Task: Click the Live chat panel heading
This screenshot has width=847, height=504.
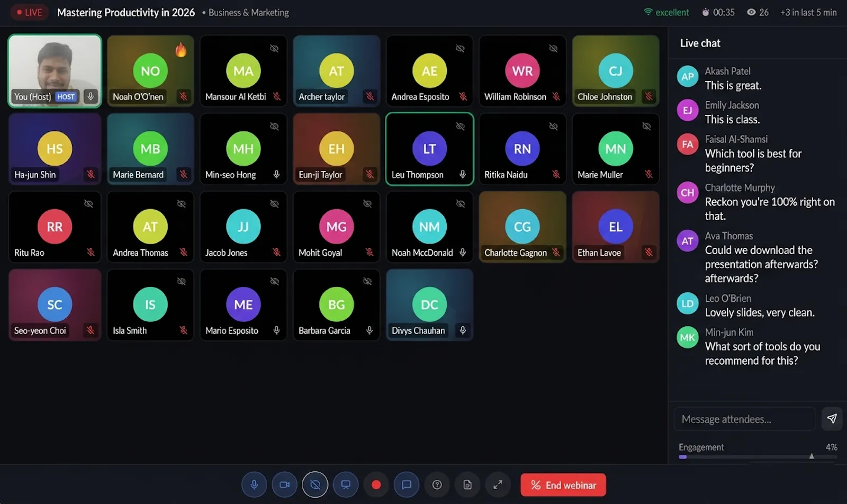Action: 700,43
